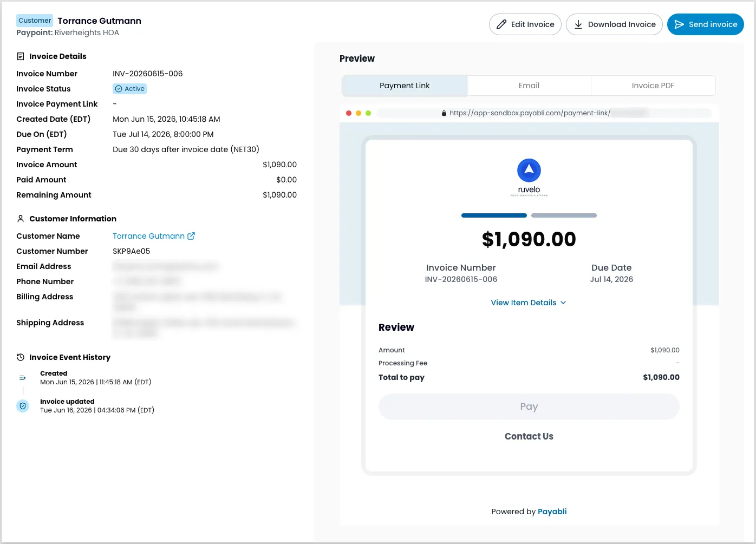Open the Payabli link in footer

pyautogui.click(x=552, y=512)
